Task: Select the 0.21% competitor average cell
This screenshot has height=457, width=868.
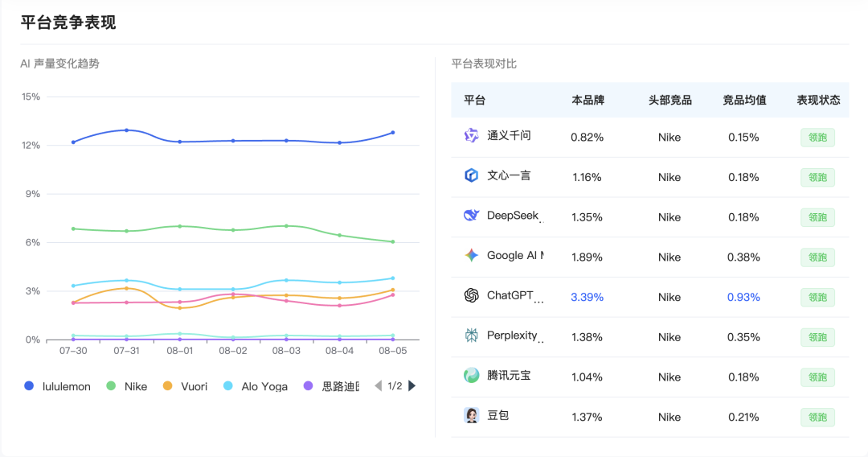Action: [743, 417]
